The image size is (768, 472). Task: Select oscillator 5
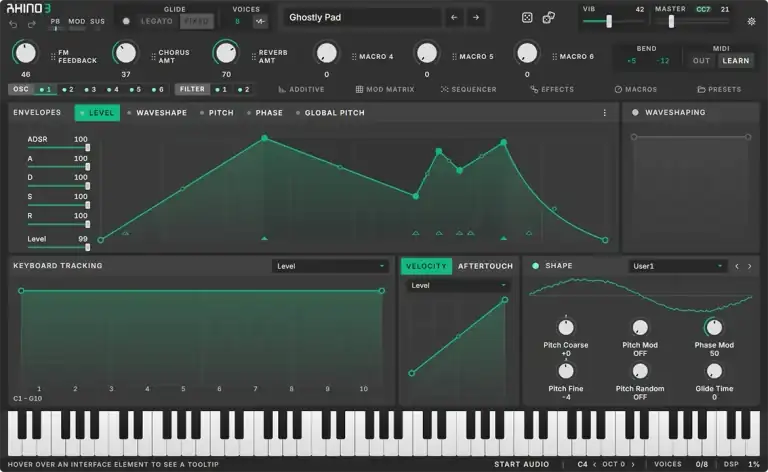[x=135, y=90]
